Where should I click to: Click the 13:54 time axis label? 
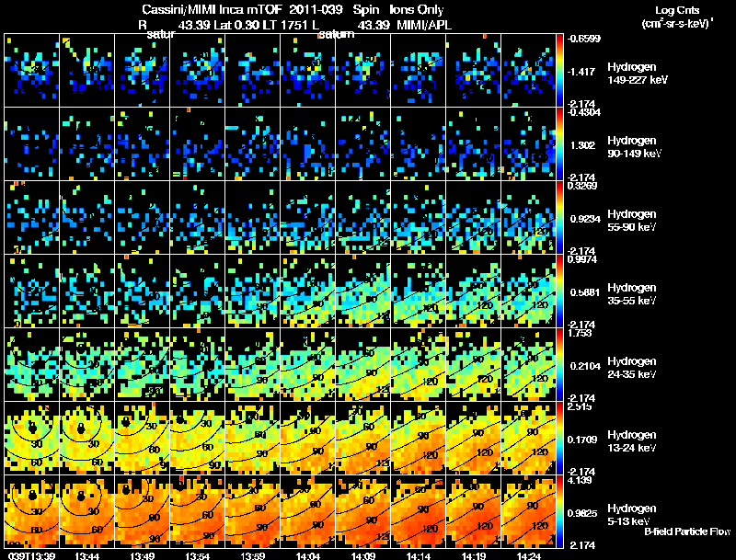click(198, 555)
